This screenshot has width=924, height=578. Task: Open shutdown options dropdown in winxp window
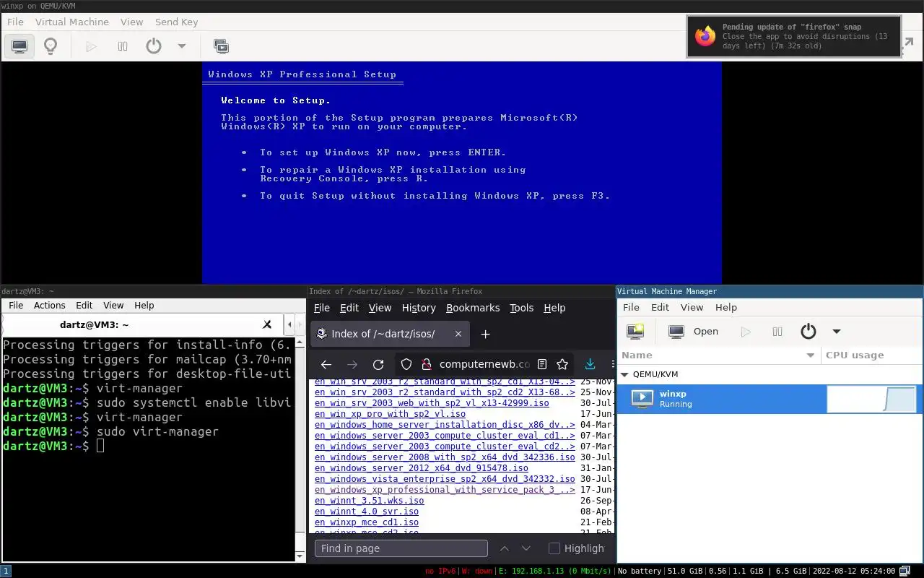[x=182, y=46]
